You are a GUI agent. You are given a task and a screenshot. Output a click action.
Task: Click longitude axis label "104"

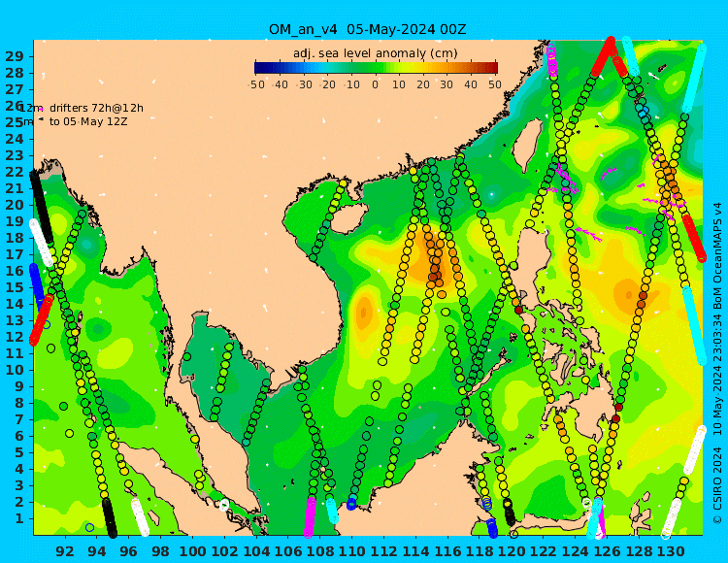click(x=256, y=551)
